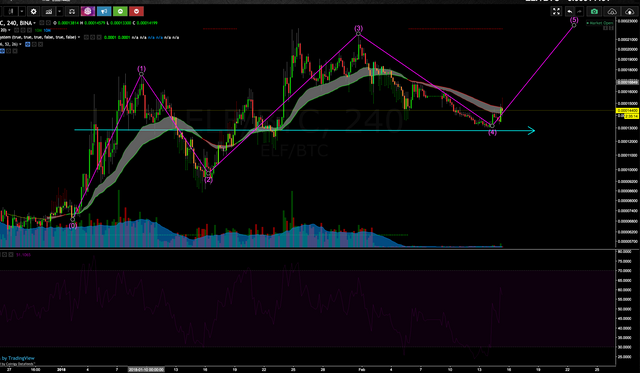
Task: Click the RSI value 51.1065 legend text
Action: tap(23, 255)
